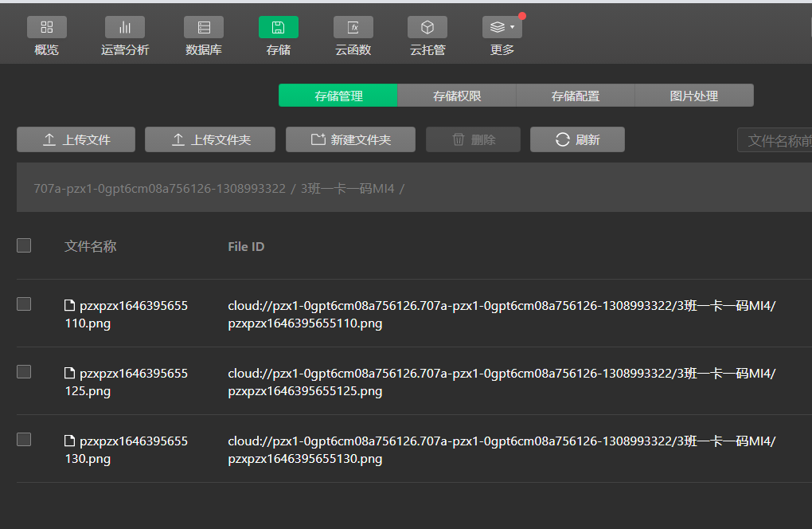Click the 新建文件夹 new folder button
812x529 pixels.
(x=350, y=139)
